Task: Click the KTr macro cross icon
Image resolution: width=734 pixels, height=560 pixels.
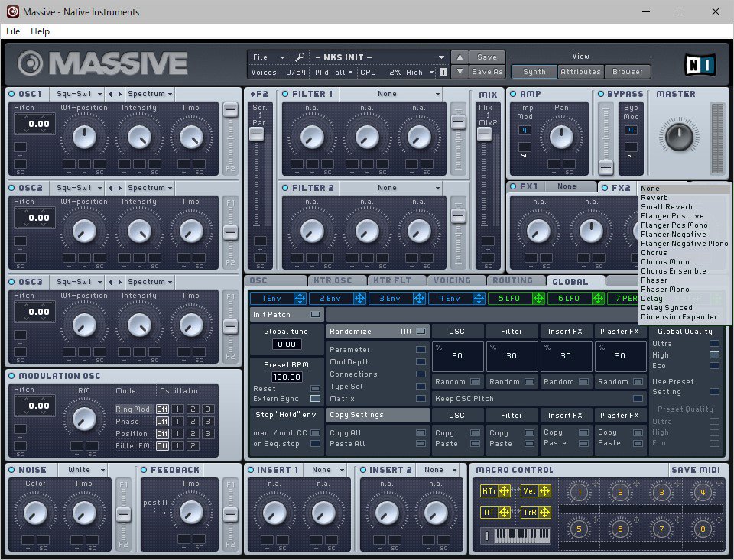Action: (x=504, y=490)
